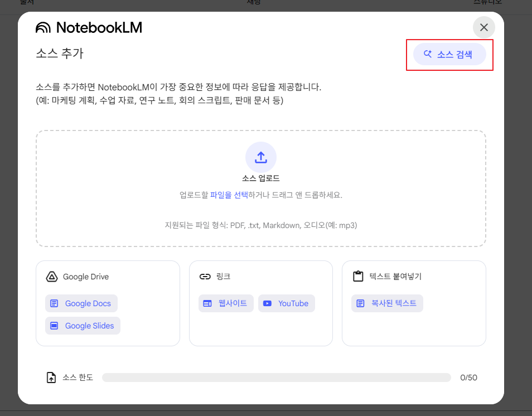The width and height of the screenshot is (532, 416).
Task: Click the Google Drive card title
Action: pyautogui.click(x=86, y=277)
